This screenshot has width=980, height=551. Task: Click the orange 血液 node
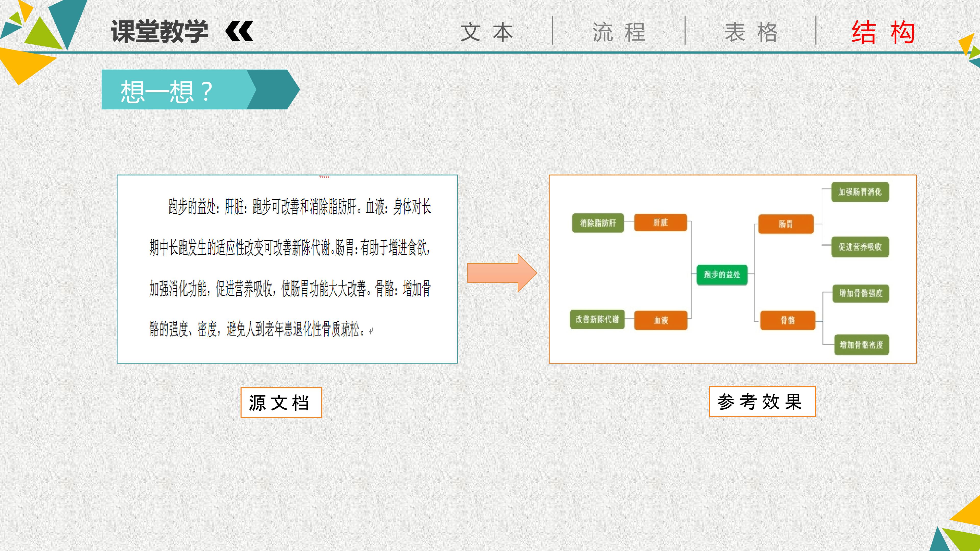coord(661,320)
